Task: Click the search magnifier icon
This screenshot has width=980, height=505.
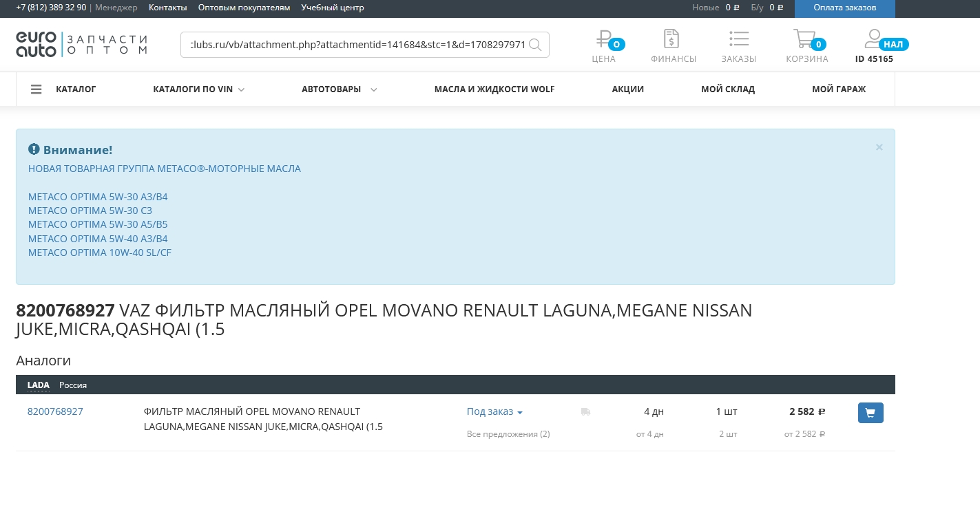Action: pyautogui.click(x=535, y=45)
